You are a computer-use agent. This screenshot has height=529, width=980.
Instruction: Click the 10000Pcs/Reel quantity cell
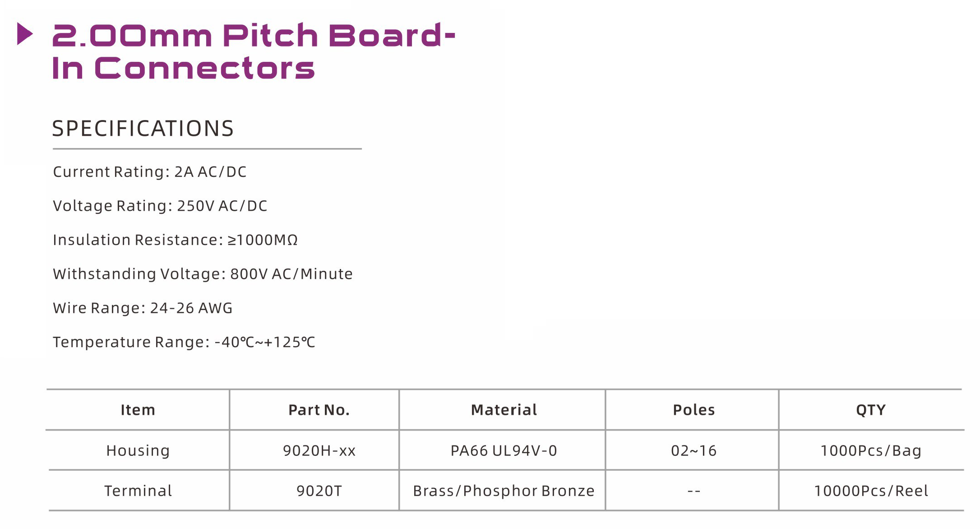coord(871,491)
